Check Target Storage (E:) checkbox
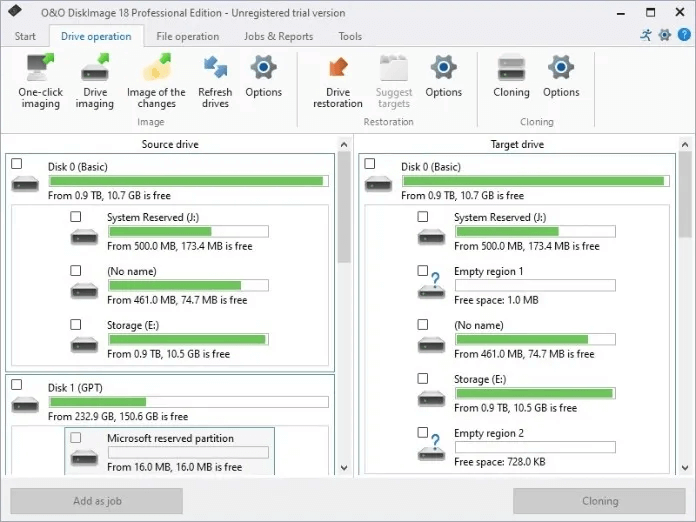This screenshot has width=696, height=522. (x=423, y=378)
